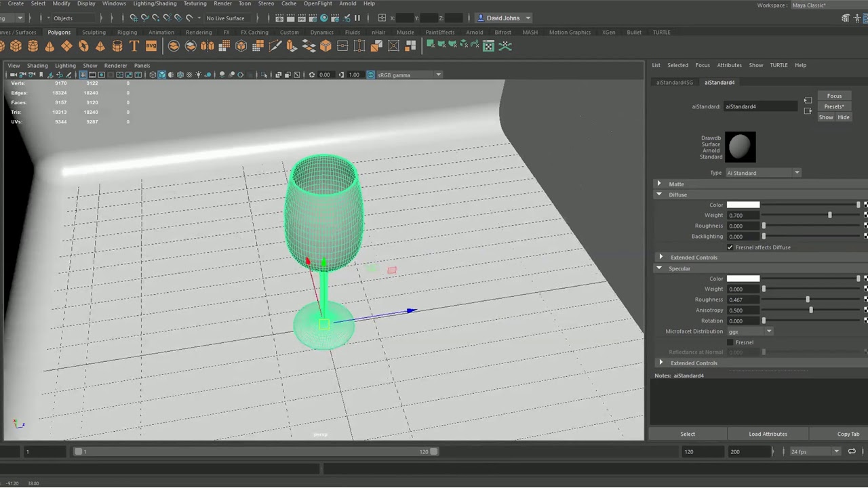Select the polygon Type text tool
This screenshot has width=868, height=488.
click(134, 46)
